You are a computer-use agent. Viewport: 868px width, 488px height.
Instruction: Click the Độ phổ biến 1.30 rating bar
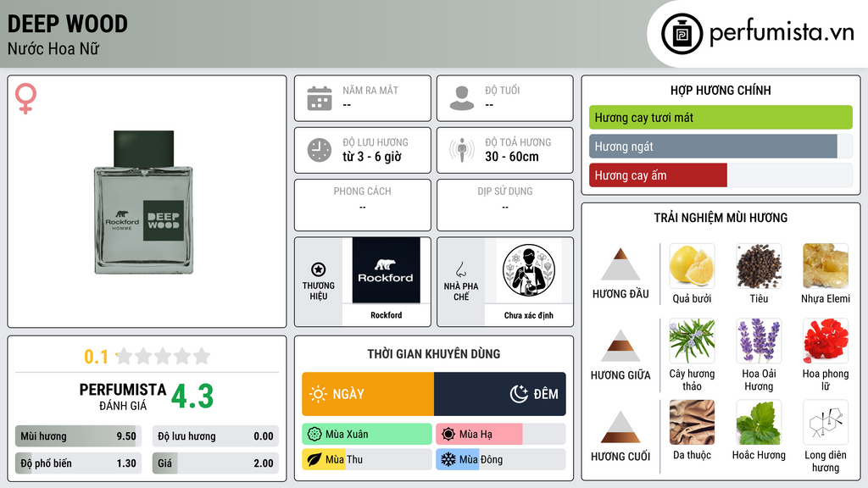[78, 463]
